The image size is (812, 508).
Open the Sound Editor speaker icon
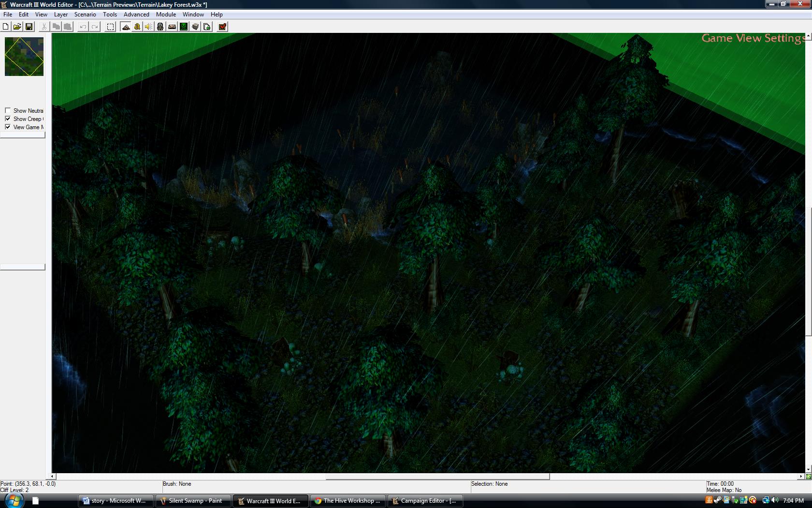[x=149, y=27]
